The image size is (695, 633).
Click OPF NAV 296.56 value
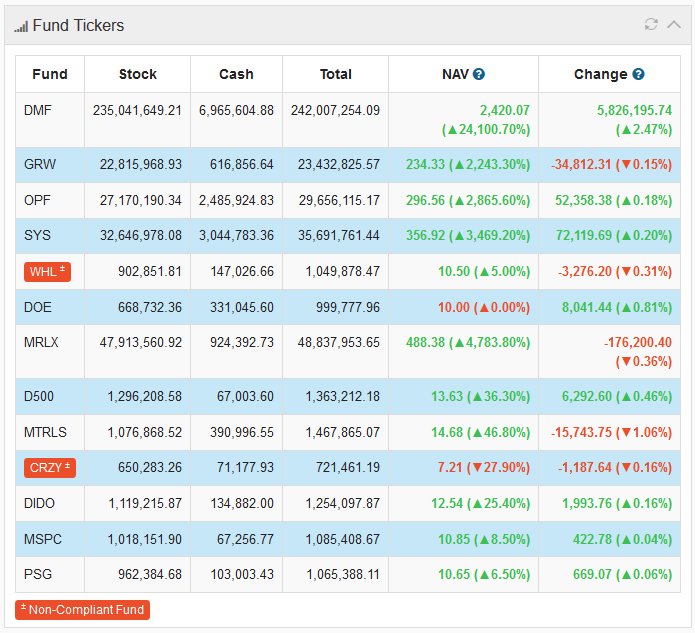click(x=425, y=201)
